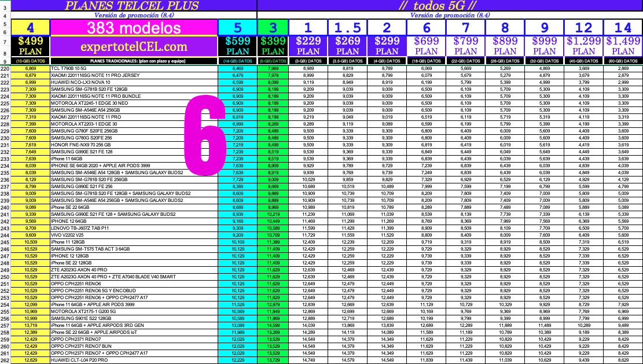This screenshot has width=643, height=364.
Task: Click the '(3.5-GB) DATOS' label cell
Action: coord(347,61)
